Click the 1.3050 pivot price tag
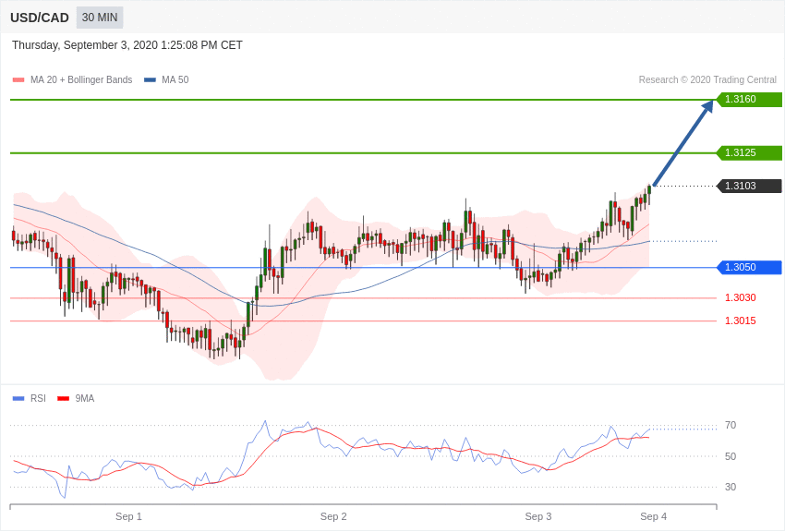Screen dimensions: 785x532 pyautogui.click(x=749, y=267)
